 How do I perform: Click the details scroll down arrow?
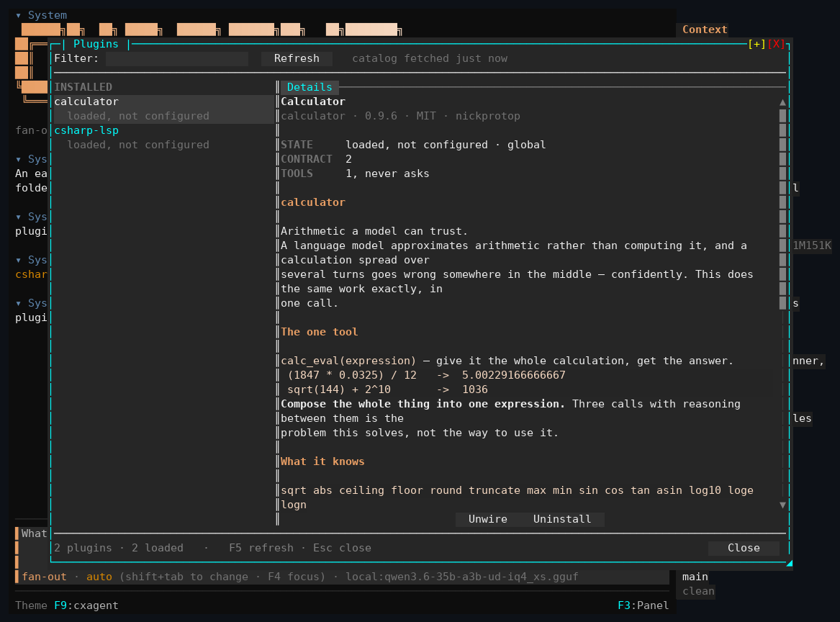782,505
